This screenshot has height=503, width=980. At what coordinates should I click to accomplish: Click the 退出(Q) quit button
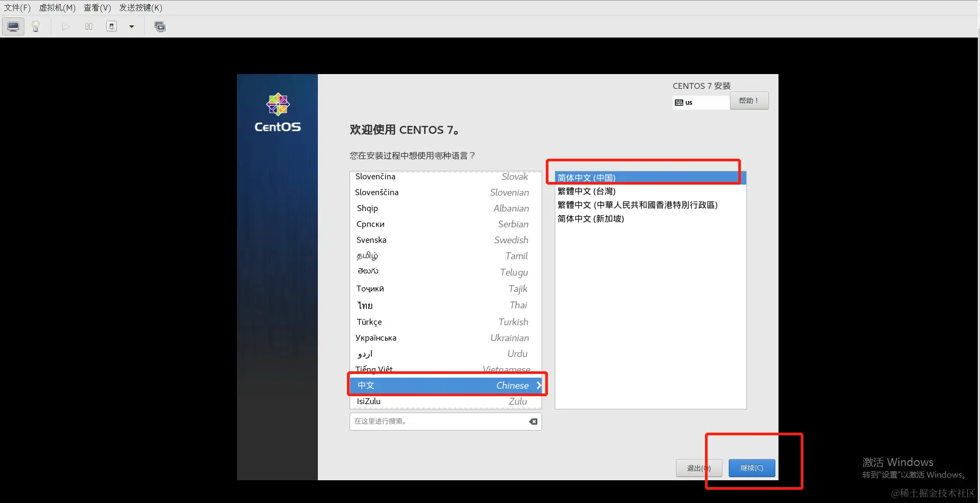tap(698, 468)
